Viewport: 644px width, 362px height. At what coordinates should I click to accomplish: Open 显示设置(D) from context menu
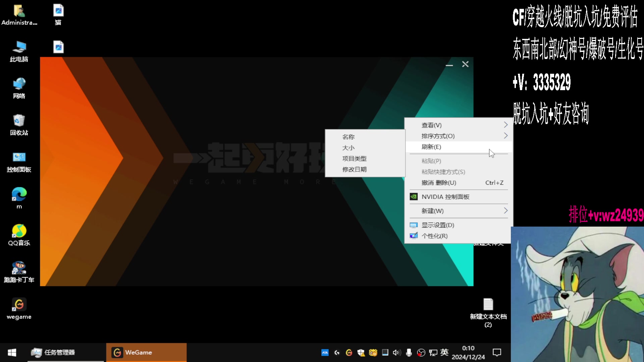(459, 225)
